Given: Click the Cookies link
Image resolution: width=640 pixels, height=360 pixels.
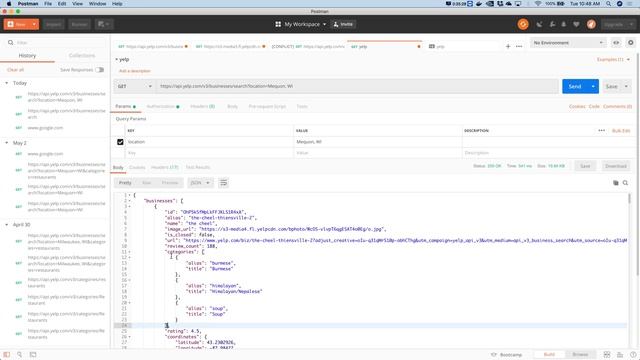Looking at the screenshot, I should coord(577,107).
